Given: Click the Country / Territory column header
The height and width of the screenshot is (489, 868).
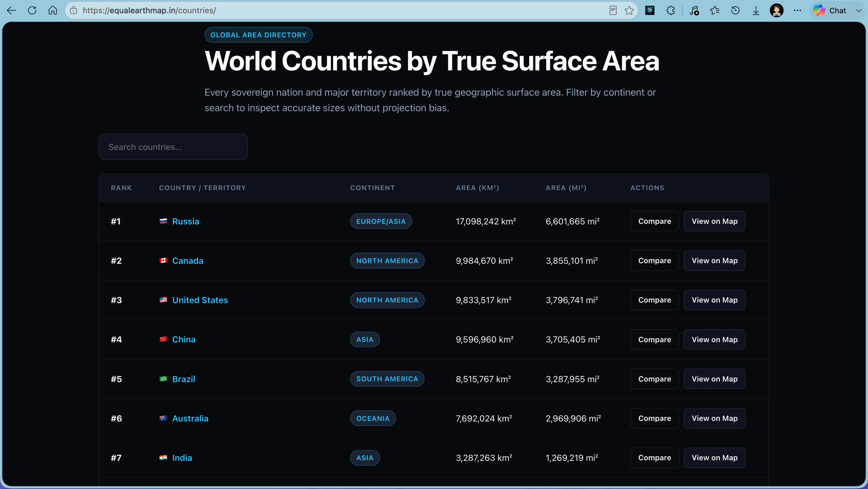Looking at the screenshot, I should pyautogui.click(x=203, y=188).
